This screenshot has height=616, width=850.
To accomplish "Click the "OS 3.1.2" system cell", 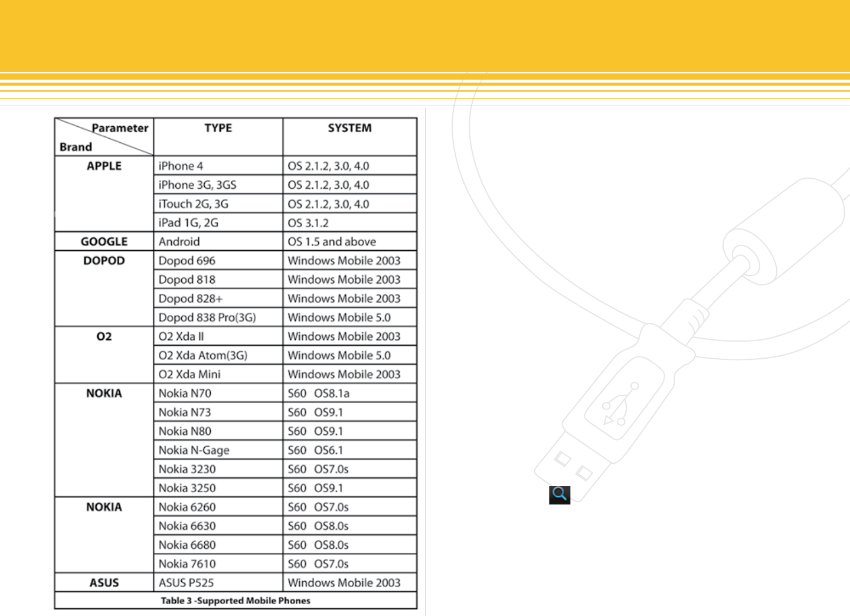I will click(350, 222).
